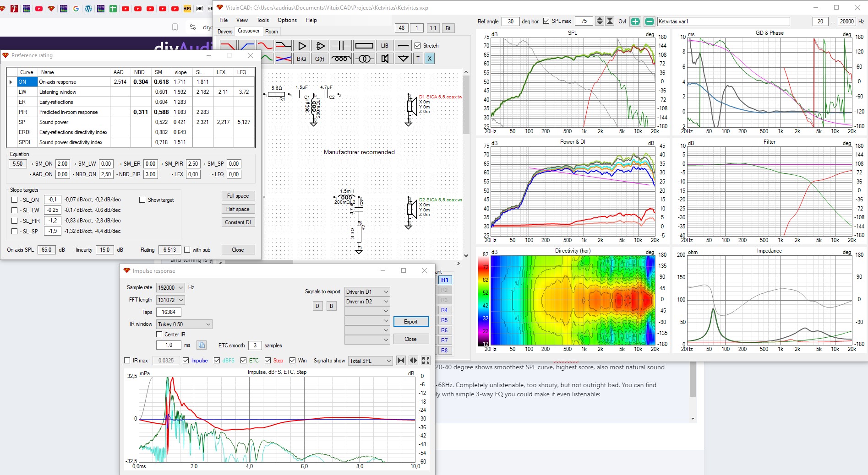Switch to the Room tab
This screenshot has width=868, height=475.
[272, 32]
